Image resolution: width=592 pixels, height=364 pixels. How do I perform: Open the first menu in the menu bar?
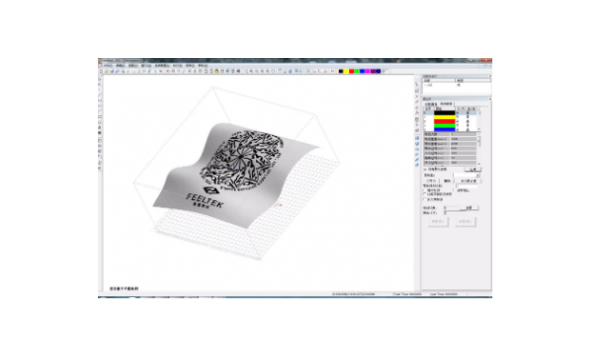click(x=107, y=66)
